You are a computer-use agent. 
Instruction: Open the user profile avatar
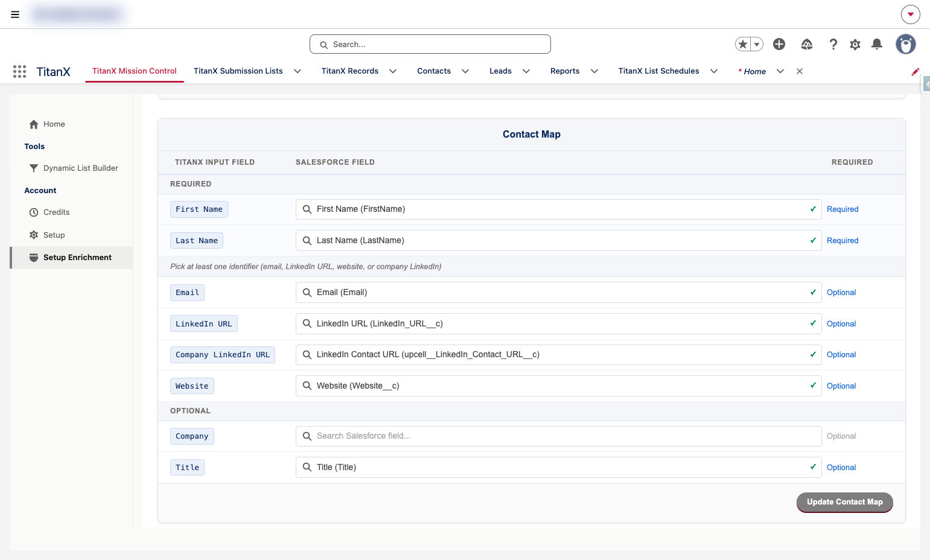click(906, 44)
